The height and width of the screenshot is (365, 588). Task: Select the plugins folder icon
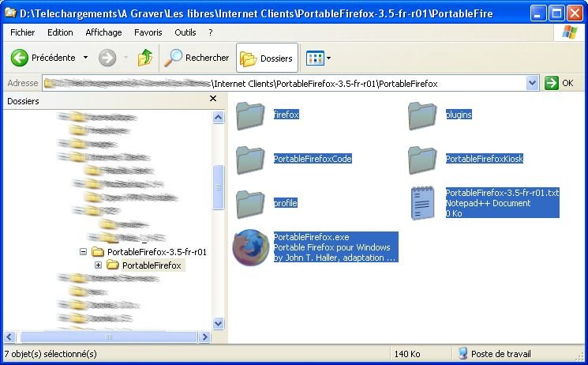422,115
